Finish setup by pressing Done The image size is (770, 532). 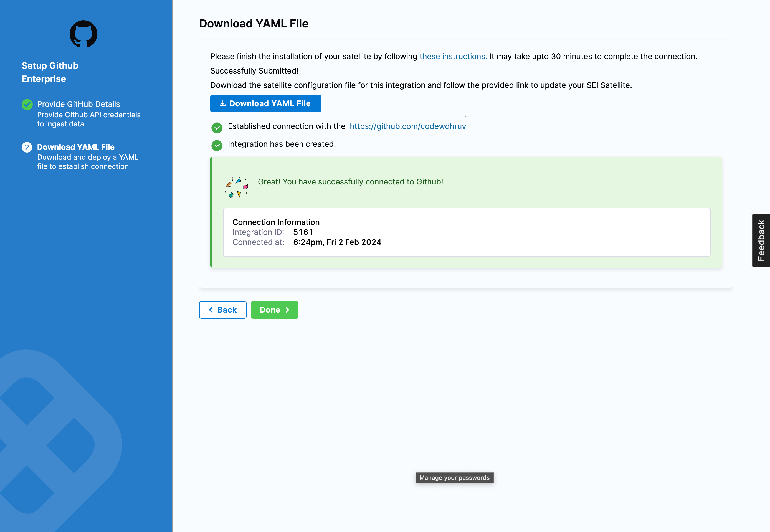pos(274,310)
